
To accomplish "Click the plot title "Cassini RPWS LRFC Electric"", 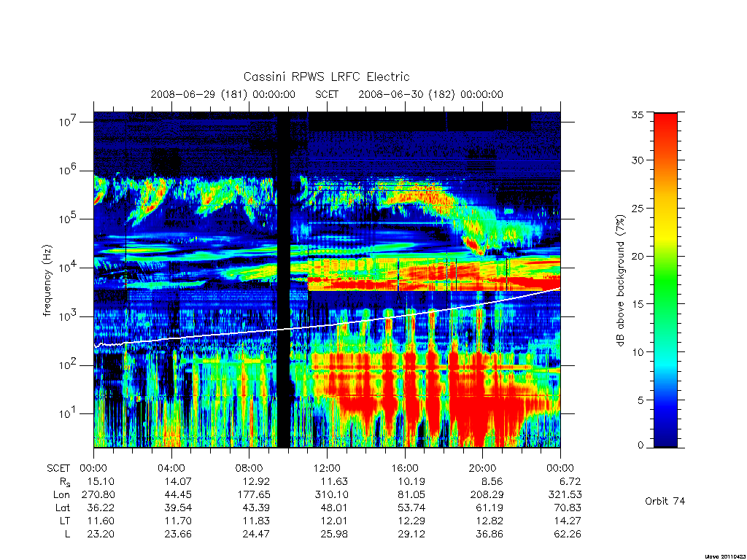I will tap(326, 77).
